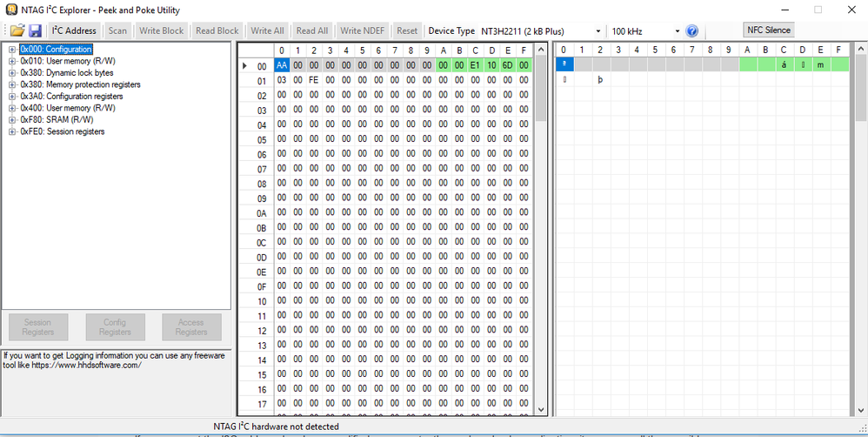Expand the Memory protection registers node
This screenshot has width=868, height=437.
coord(12,84)
